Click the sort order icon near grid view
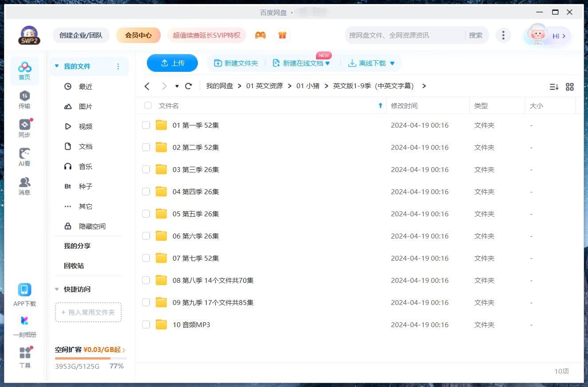The height and width of the screenshot is (387, 588). 554,87
